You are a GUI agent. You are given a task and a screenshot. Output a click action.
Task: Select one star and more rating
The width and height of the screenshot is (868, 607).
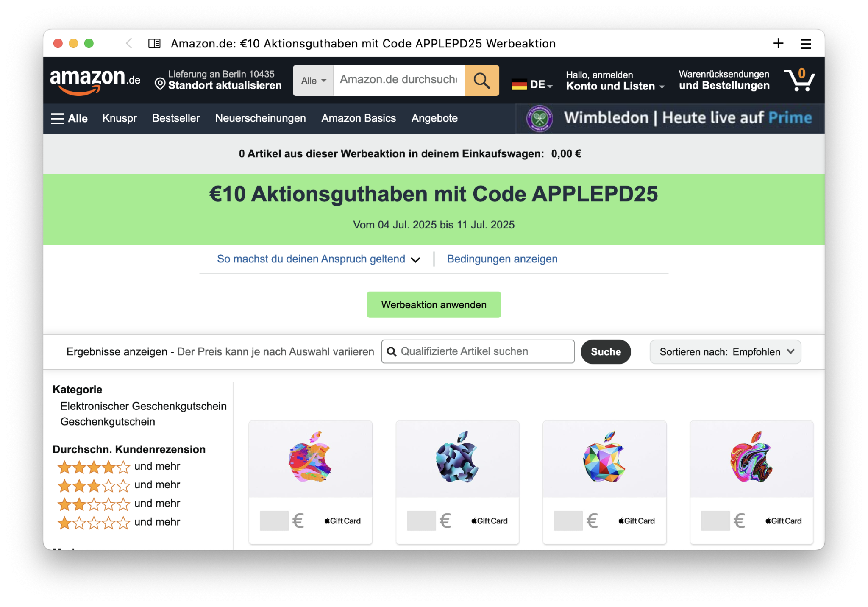[119, 523]
